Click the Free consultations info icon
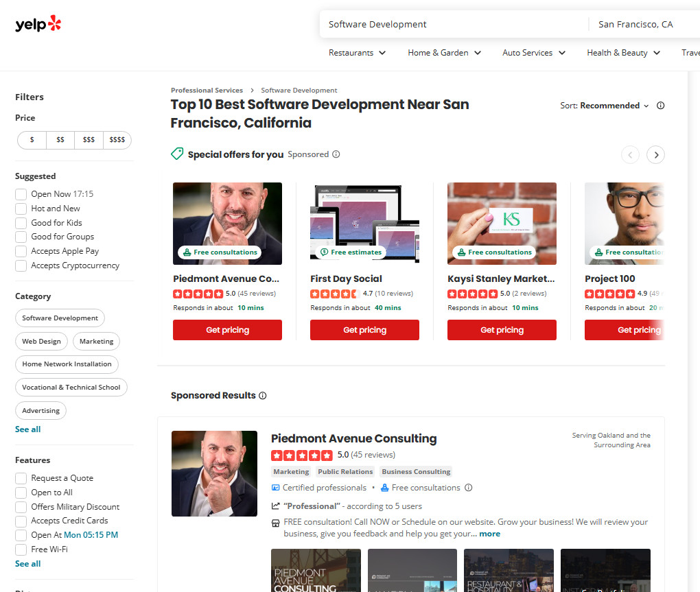 [x=468, y=488]
